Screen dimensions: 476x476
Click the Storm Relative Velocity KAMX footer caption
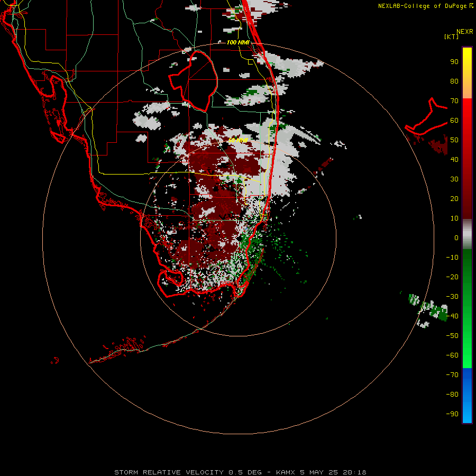coord(240,472)
